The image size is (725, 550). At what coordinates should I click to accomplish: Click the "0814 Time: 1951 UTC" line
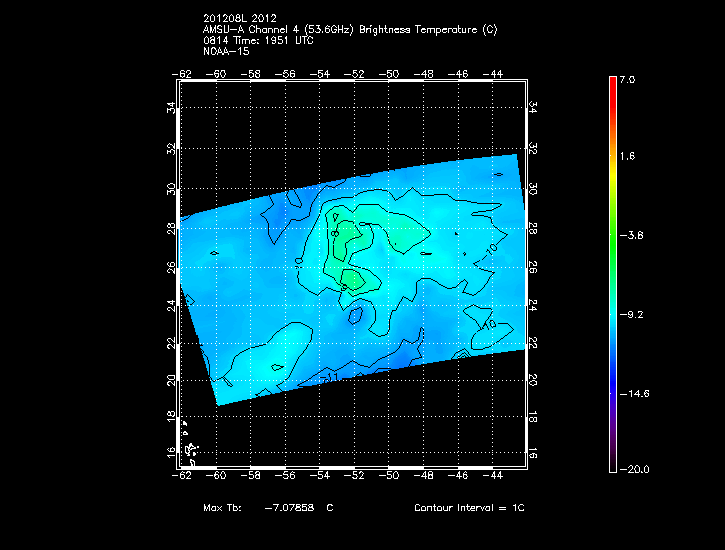(258, 41)
